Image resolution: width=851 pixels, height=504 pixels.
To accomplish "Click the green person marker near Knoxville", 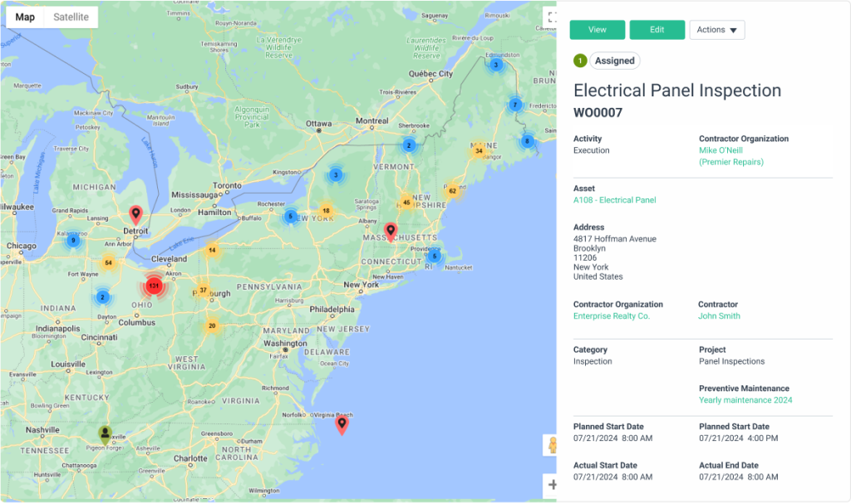I will [105, 431].
